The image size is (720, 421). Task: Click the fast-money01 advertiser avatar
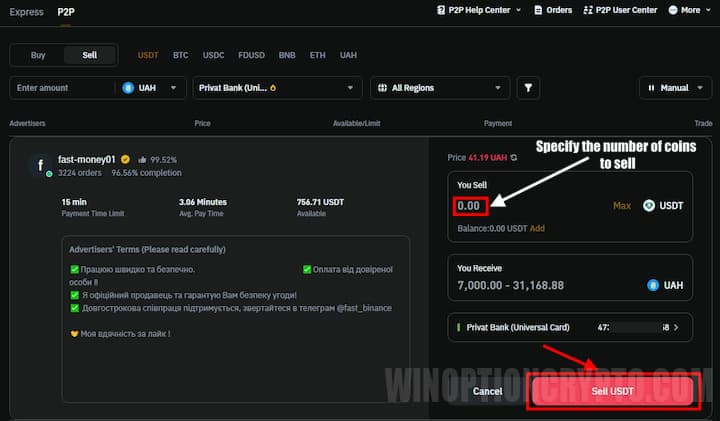[41, 165]
